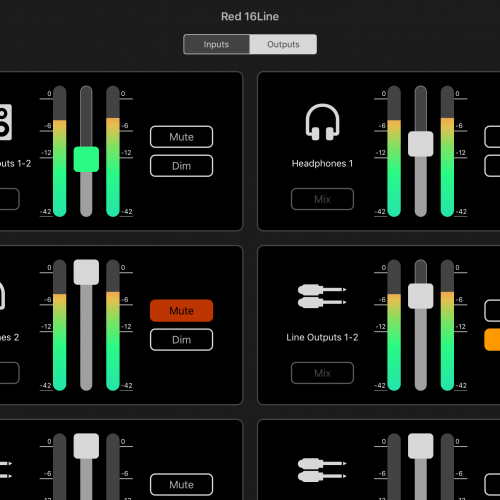
Task: Click the Headphones 1 icon
Action: 322,122
